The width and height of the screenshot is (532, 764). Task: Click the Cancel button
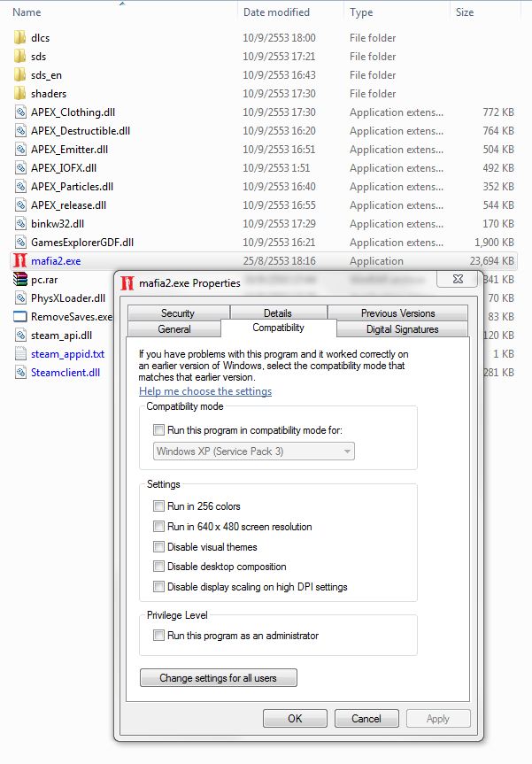click(366, 719)
